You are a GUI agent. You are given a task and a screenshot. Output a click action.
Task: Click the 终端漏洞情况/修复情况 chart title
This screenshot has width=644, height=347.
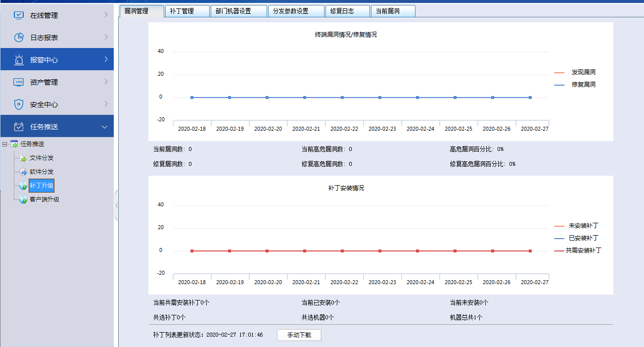coord(346,35)
